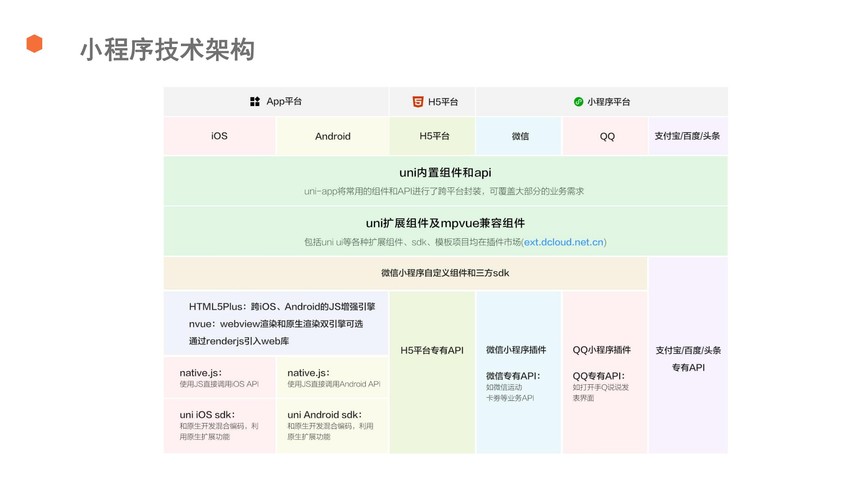Image resolution: width=860 pixels, height=484 pixels.
Task: Click the QQ小程序插件 label
Action: [602, 350]
